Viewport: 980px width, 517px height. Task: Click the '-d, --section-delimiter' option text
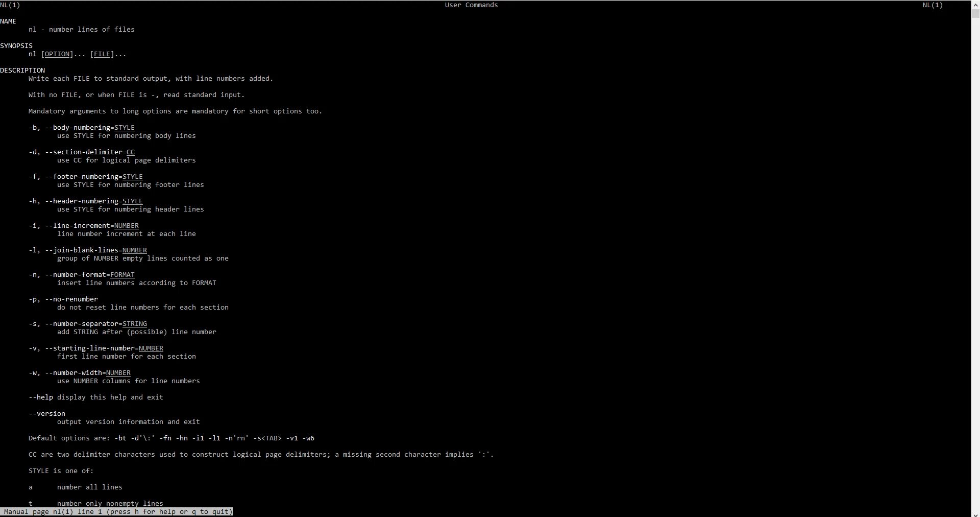(x=76, y=152)
